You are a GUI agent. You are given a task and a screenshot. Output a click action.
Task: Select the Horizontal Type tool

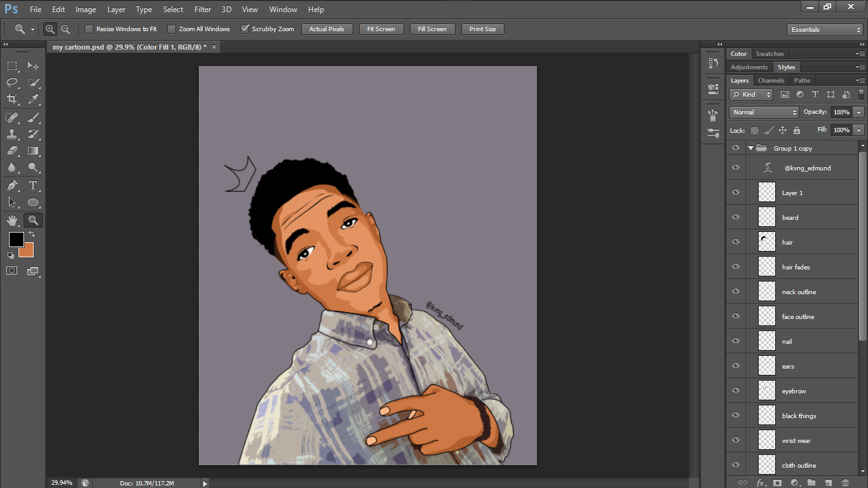point(33,186)
